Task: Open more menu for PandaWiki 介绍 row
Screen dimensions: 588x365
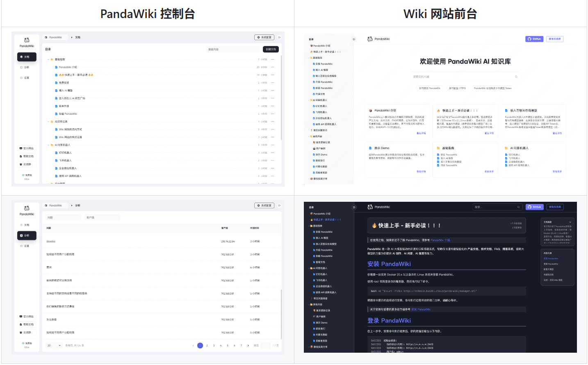Action: click(x=273, y=67)
